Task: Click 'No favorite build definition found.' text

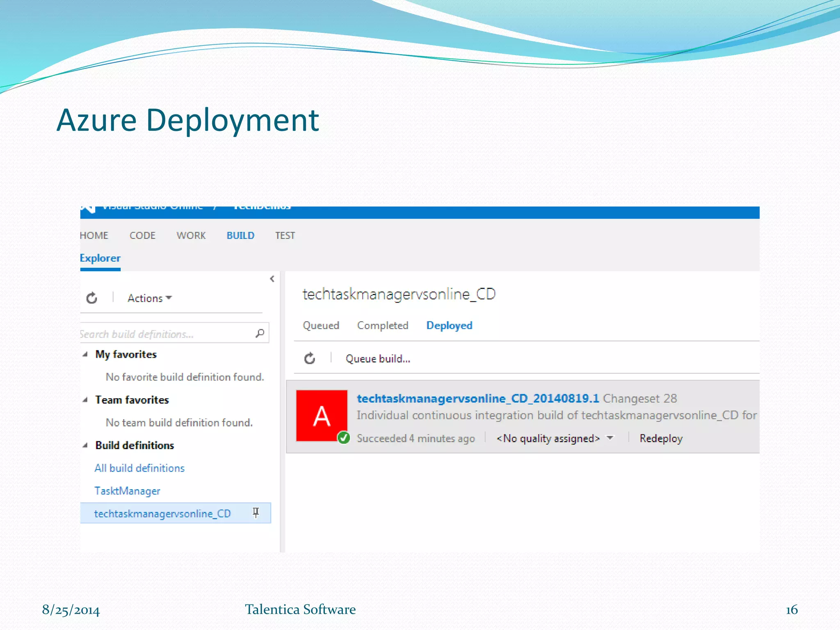Action: coord(185,377)
